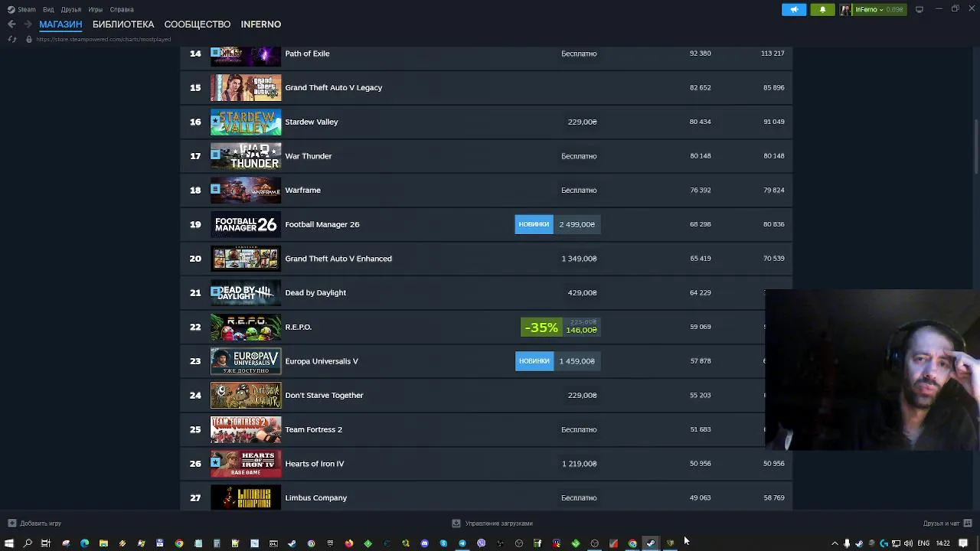Screen dimensions: 980x551
Task: Click the download icon for Управление загрузками
Action: point(456,523)
